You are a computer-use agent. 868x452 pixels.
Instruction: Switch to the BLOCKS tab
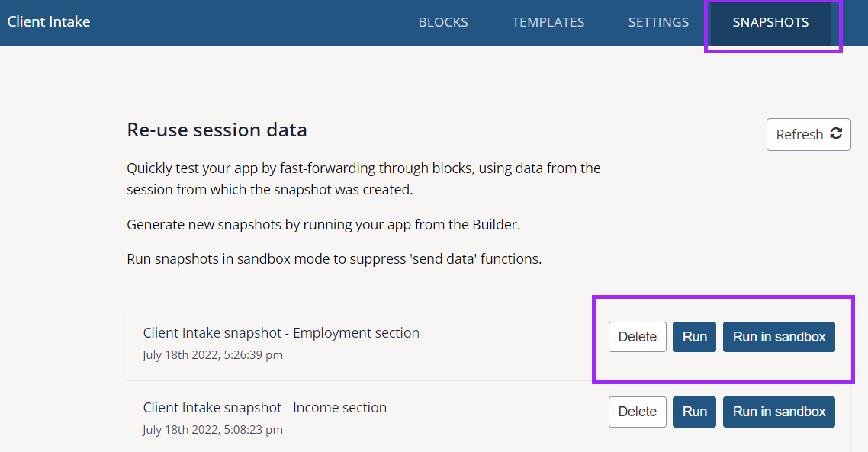tap(443, 22)
